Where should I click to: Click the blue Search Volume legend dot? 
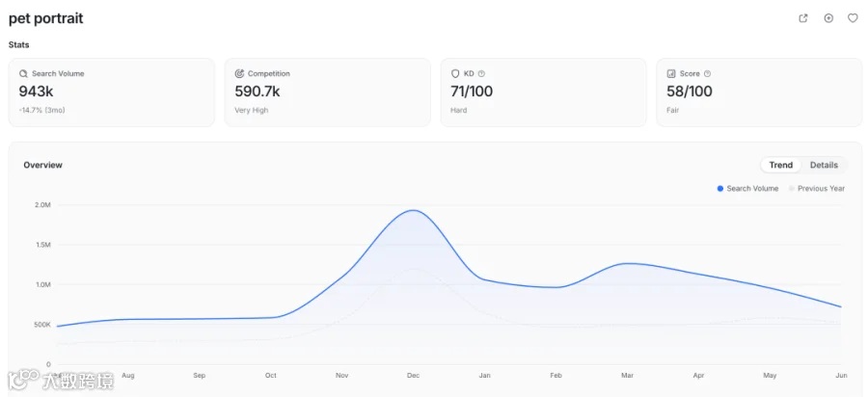720,189
